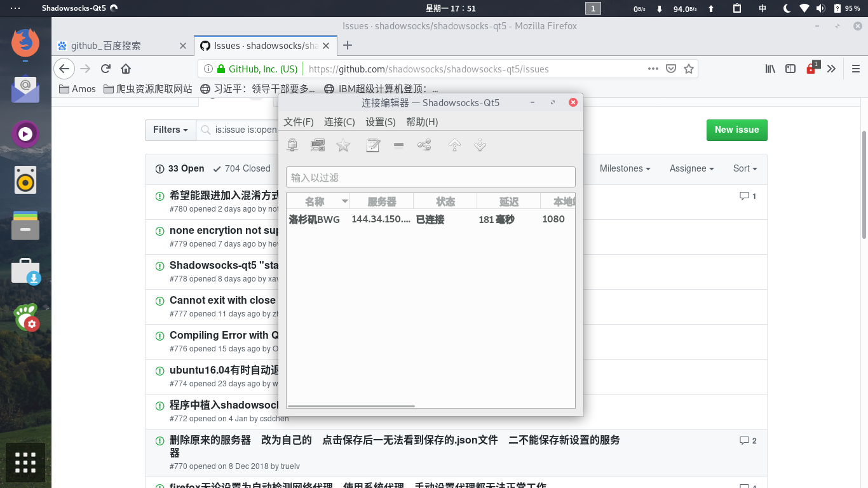Bookmark this page with the star icon
The width and height of the screenshot is (868, 488).
pos(689,69)
